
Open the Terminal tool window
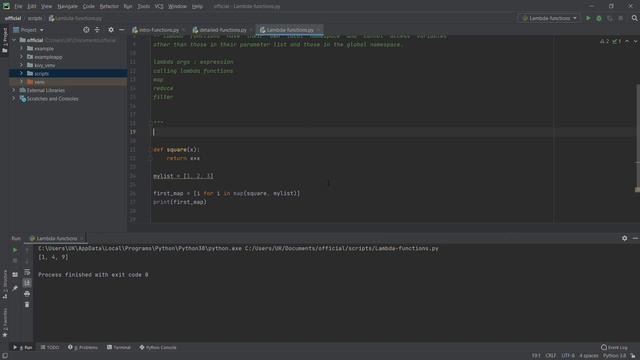pyautogui.click(x=119, y=347)
